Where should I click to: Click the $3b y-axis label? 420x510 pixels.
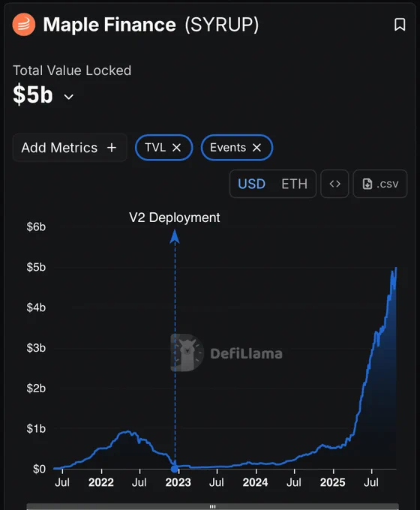click(x=36, y=348)
